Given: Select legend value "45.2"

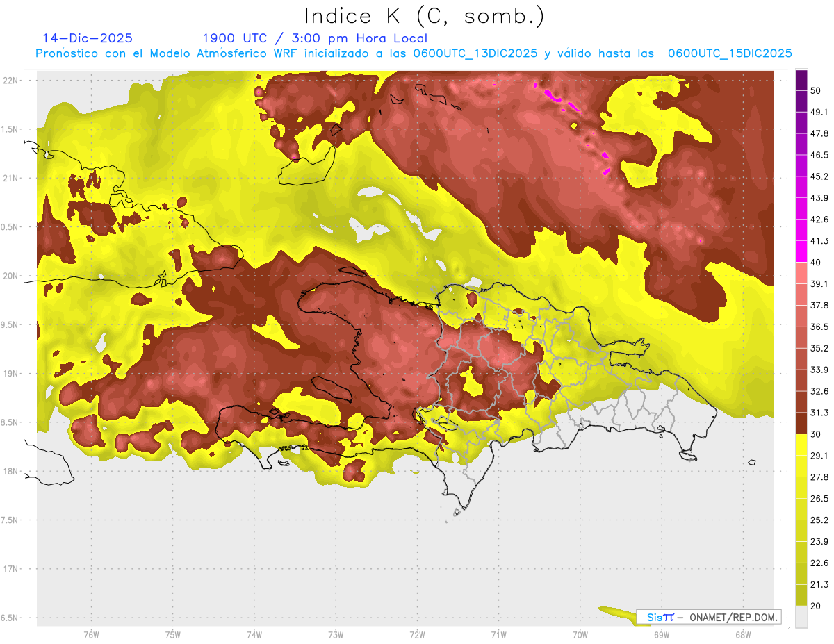Looking at the screenshot, I should coord(819,177).
